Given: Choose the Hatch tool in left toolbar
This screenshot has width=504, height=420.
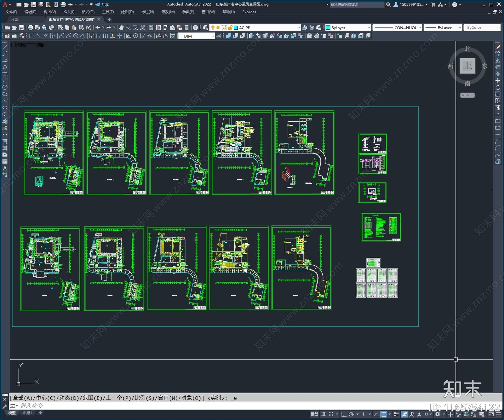Looking at the screenshot, I should (x=5, y=141).
